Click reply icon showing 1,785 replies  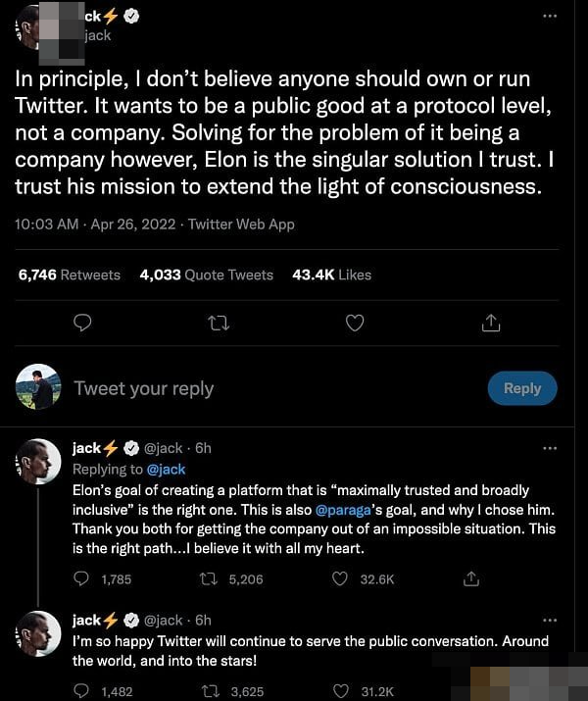click(x=83, y=579)
